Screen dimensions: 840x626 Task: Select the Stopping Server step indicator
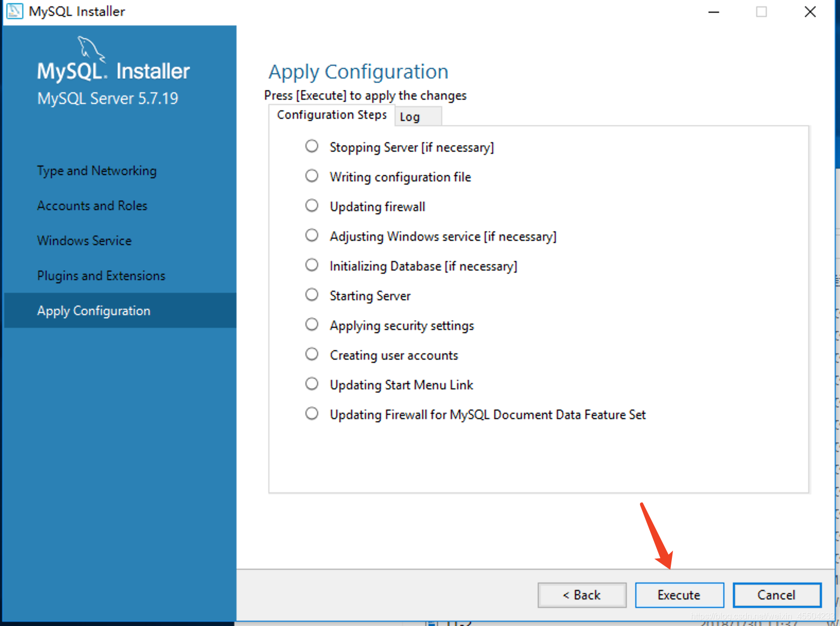[x=312, y=146]
